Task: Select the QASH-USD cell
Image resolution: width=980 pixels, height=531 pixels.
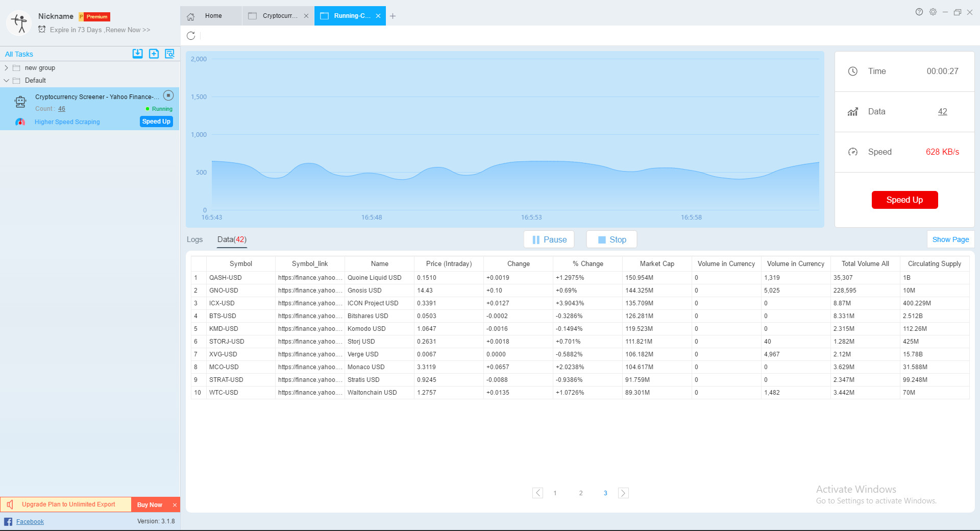Action: (x=241, y=278)
